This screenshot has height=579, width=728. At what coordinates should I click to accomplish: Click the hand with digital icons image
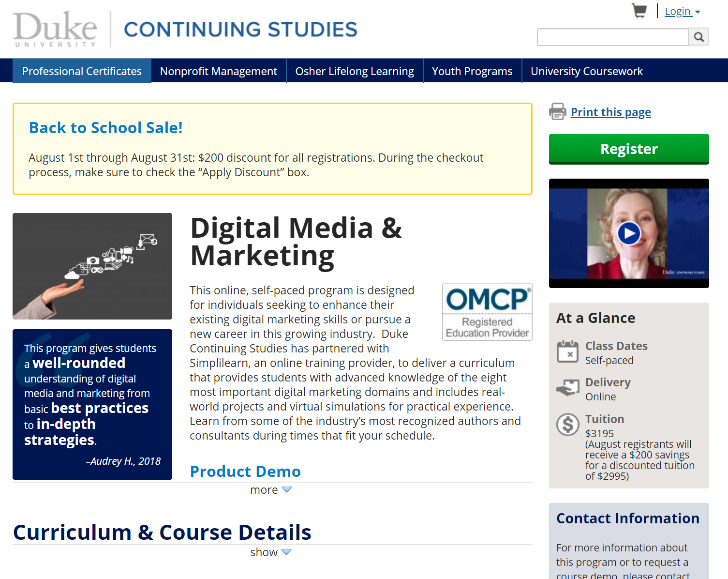pos(92,266)
